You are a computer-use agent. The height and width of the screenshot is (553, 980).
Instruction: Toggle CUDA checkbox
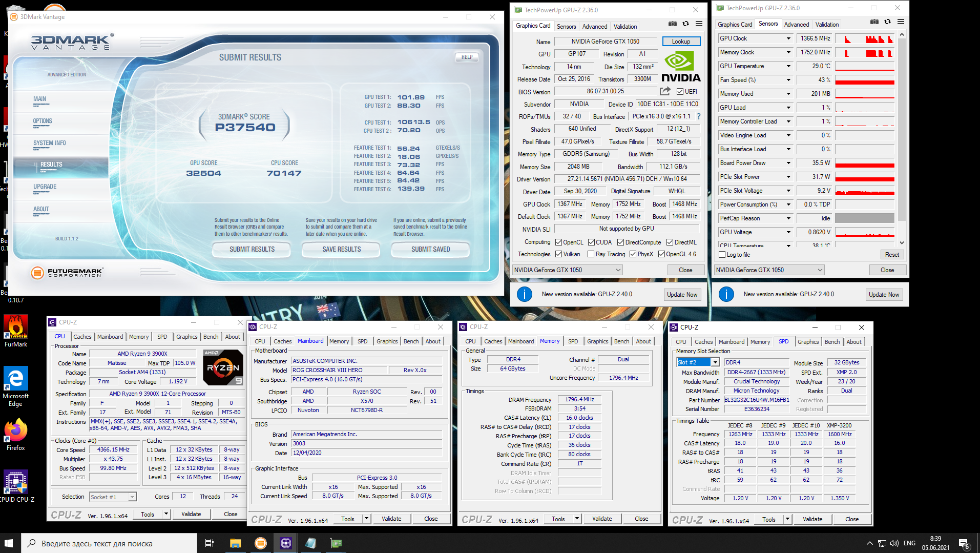click(x=591, y=242)
